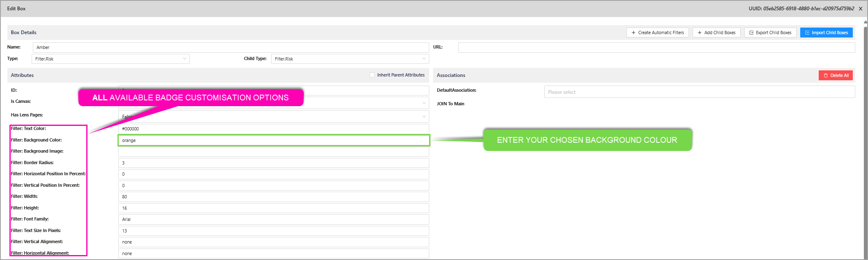Click the Import Child Boxes button
Viewport: 868px width, 260px height.
pos(826,32)
